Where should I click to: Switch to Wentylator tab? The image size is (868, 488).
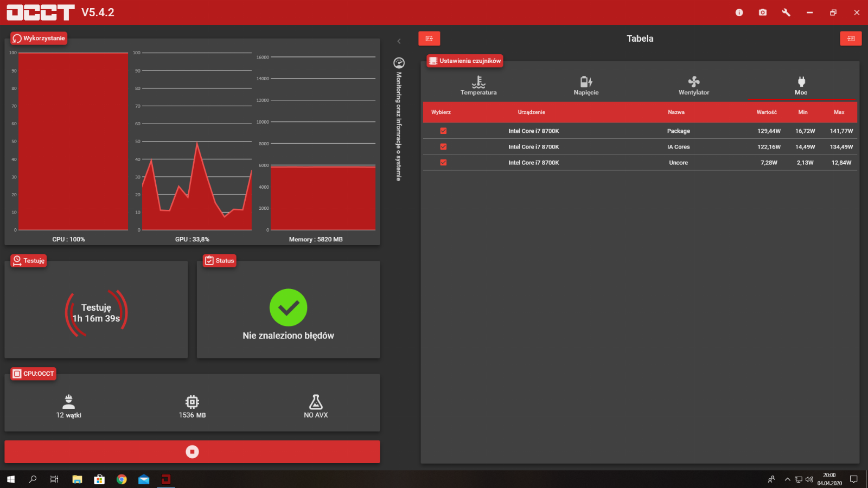coord(694,86)
